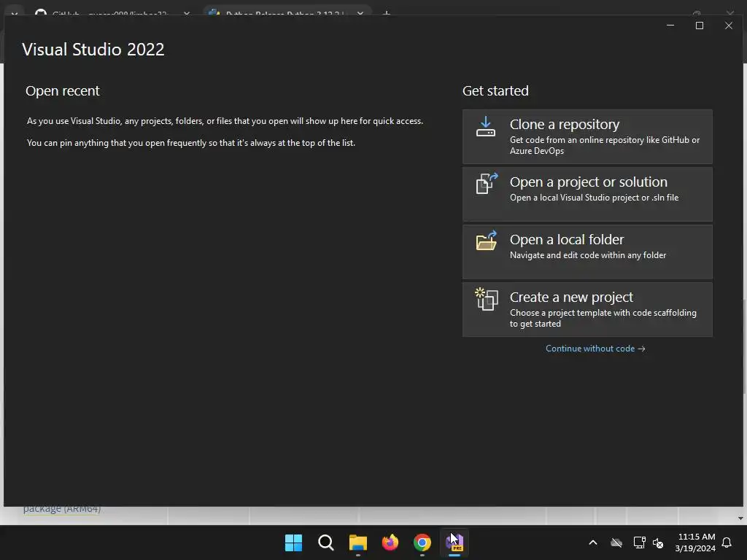Open the clock showing 11:15 AM

click(695, 542)
